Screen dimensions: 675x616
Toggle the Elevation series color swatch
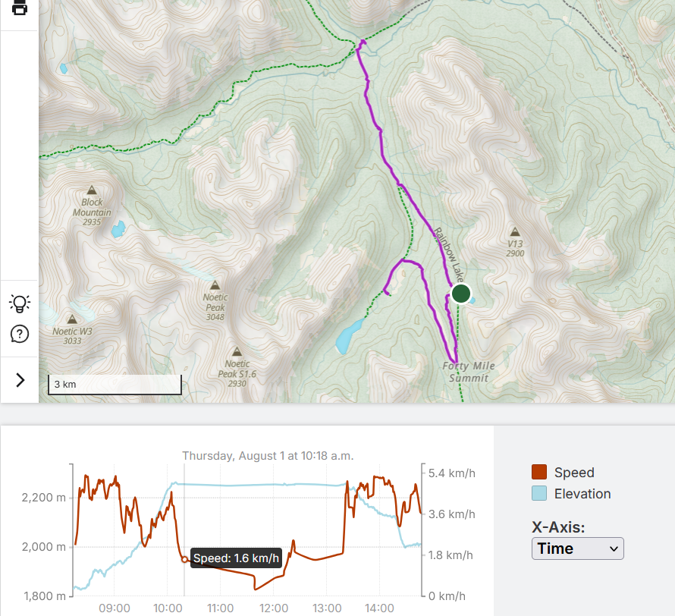coord(539,494)
